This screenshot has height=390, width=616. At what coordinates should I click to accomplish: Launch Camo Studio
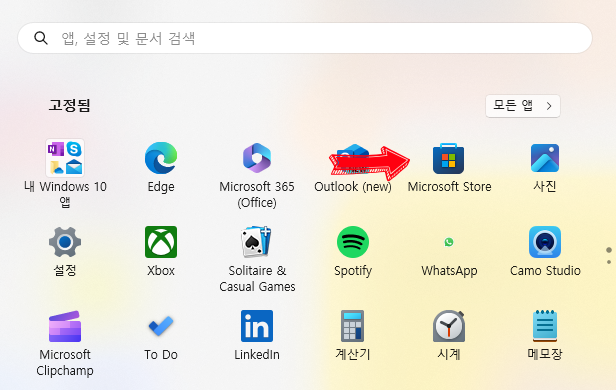[544, 242]
